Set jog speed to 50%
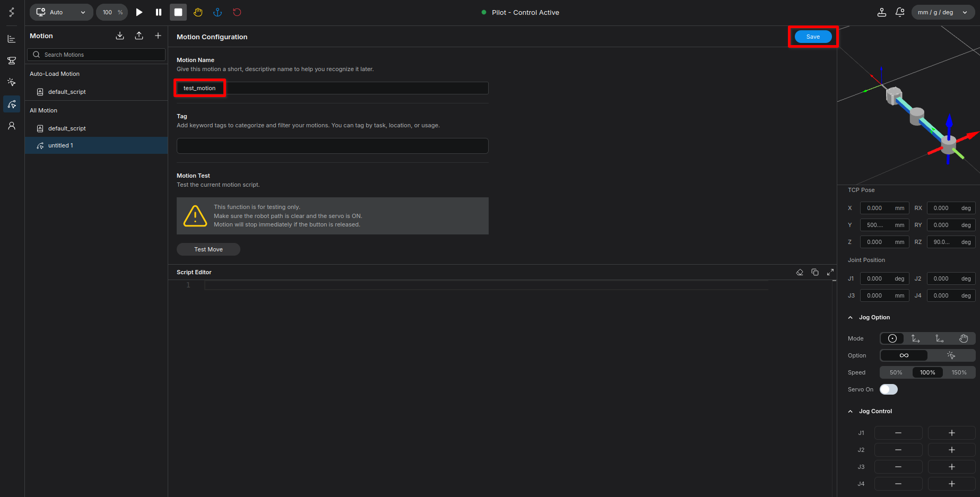 tap(896, 372)
